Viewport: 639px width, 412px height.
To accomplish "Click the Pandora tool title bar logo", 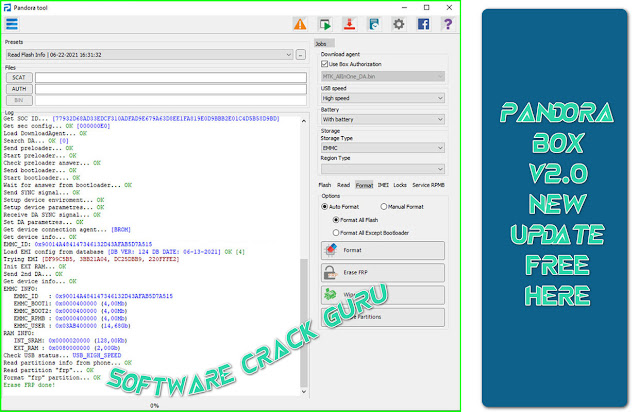I will click(7, 7).
